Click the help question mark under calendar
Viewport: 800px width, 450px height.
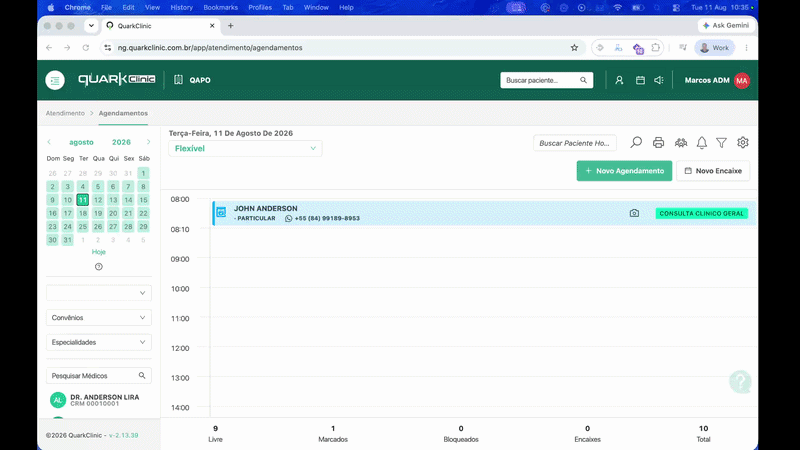click(98, 266)
